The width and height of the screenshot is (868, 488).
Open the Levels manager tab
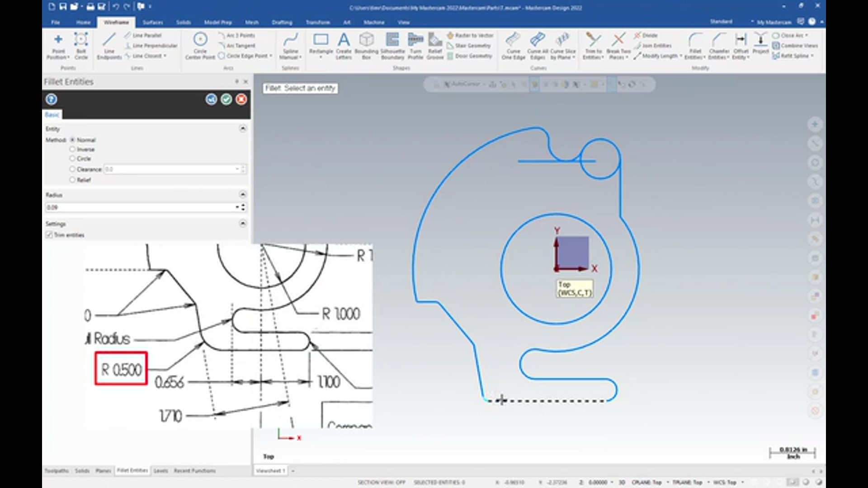(160, 471)
